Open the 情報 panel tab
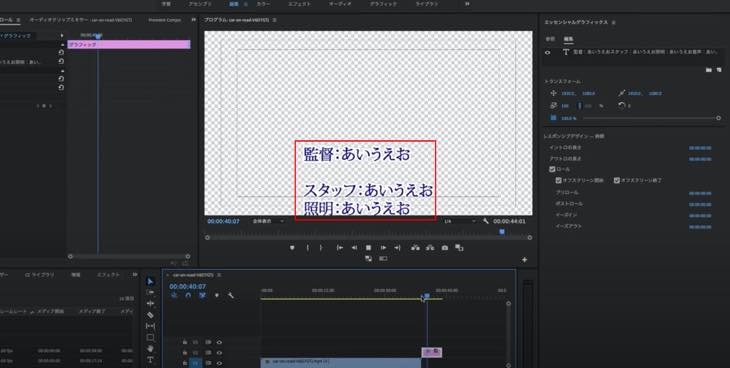The height and width of the screenshot is (368, 730). click(75, 275)
